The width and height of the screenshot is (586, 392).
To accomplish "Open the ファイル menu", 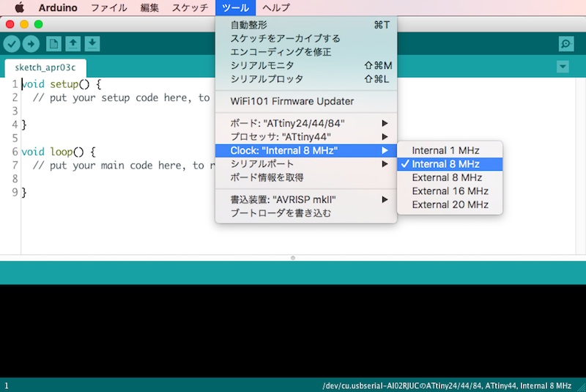I will (108, 7).
